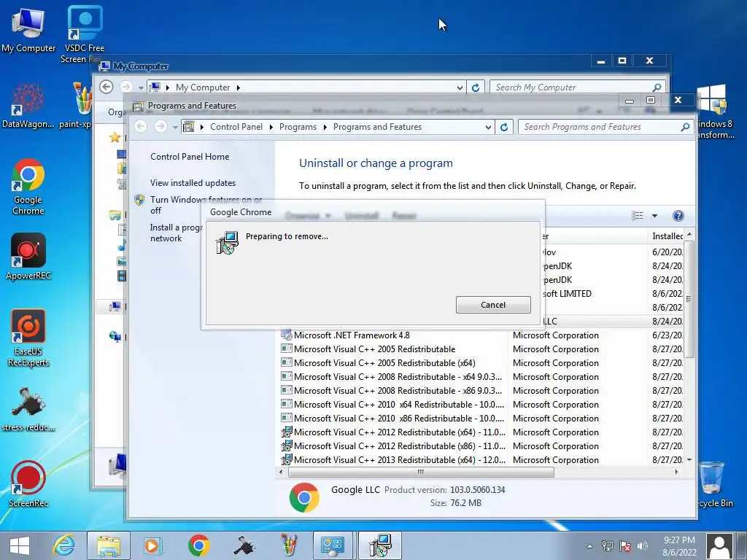The image size is (747, 560).
Task: Click the horizontal scrollbar of program list
Action: tap(421, 472)
